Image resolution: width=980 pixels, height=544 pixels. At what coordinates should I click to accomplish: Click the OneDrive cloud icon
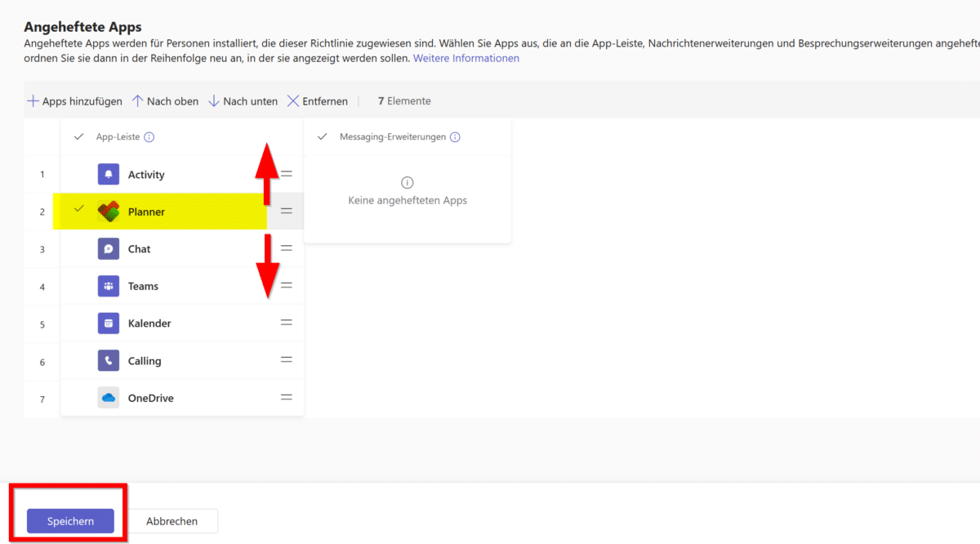108,398
